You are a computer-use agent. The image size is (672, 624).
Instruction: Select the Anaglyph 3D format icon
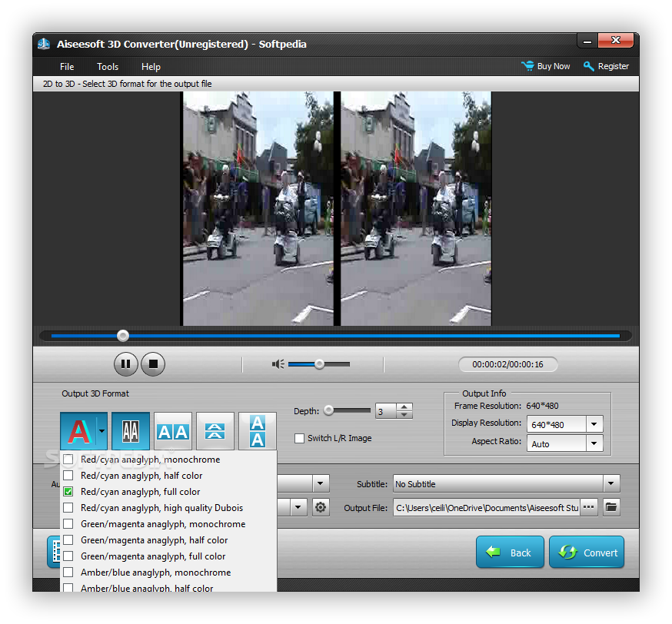79,431
